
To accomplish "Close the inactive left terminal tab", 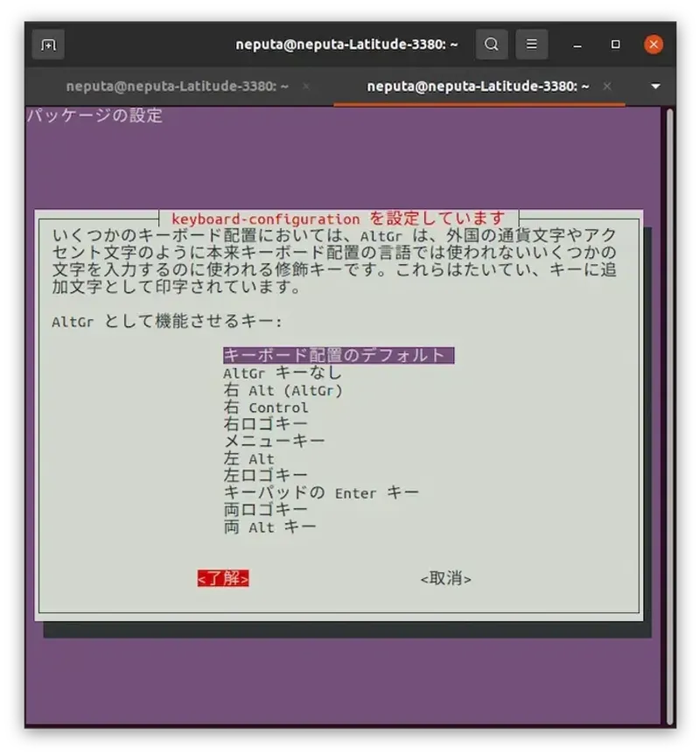I will pos(306,87).
